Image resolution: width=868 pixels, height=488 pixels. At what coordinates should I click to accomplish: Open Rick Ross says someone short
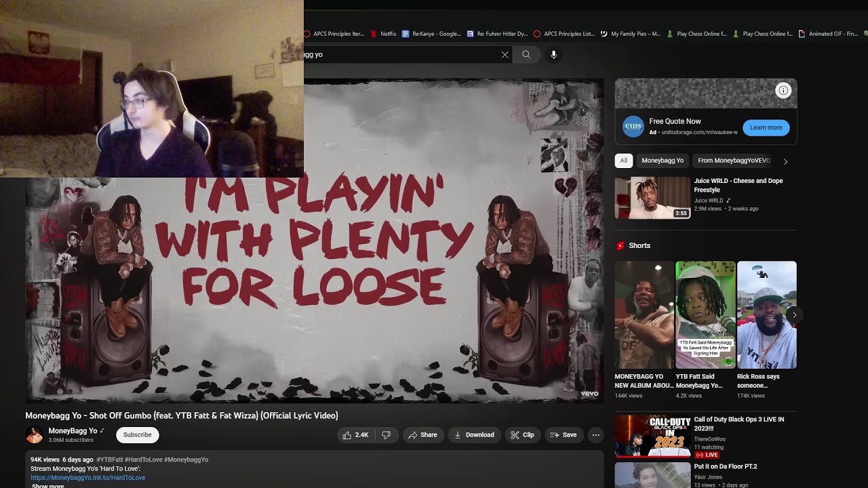click(x=767, y=315)
